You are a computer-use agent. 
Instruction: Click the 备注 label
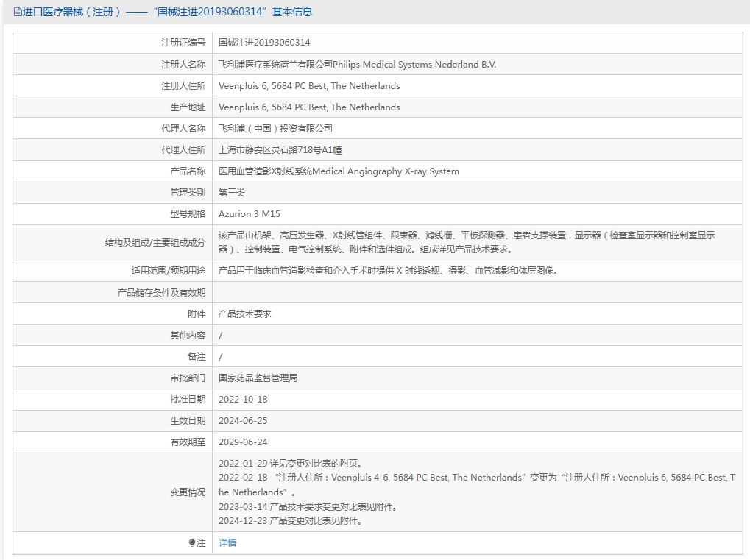click(x=197, y=357)
